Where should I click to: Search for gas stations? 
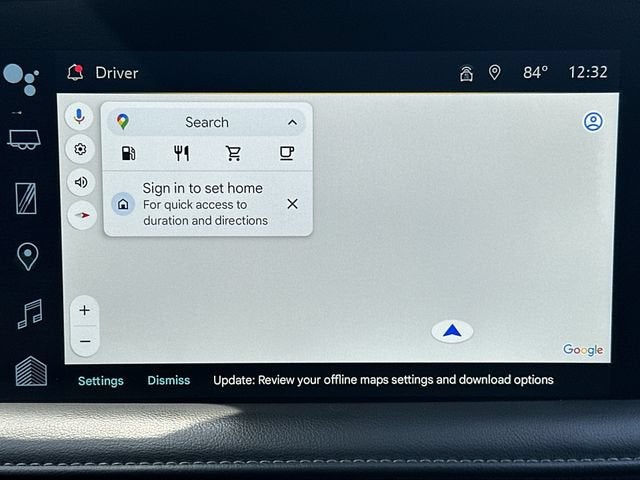pyautogui.click(x=129, y=153)
